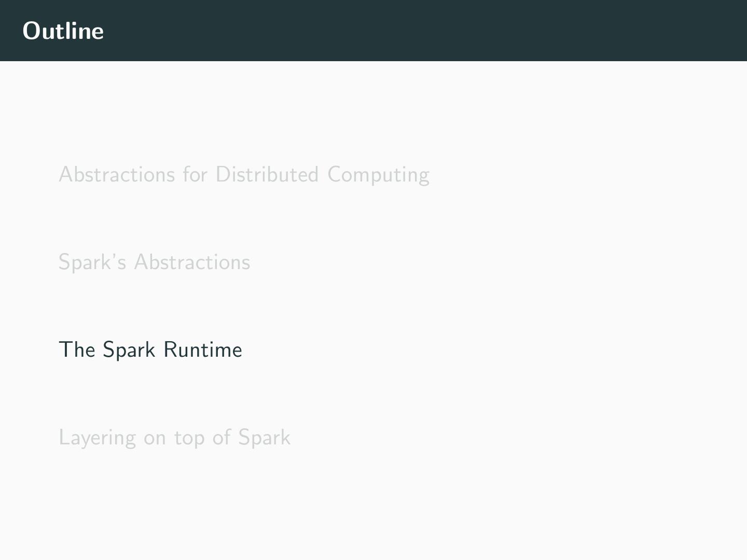Click the word Abstractions in the first entry
747x560 pixels.
pos(117,175)
